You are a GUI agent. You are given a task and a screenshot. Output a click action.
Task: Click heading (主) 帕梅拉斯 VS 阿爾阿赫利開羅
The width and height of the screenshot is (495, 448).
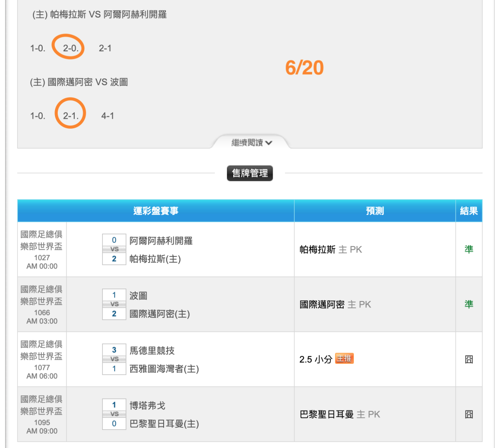(99, 15)
